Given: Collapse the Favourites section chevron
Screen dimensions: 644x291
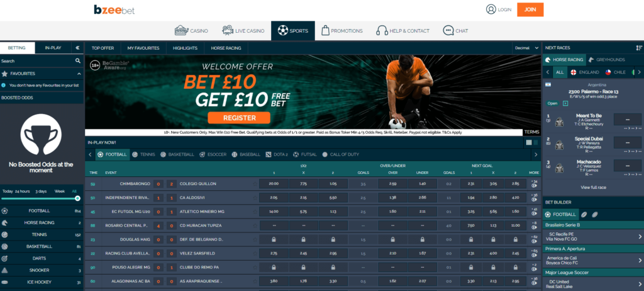Looking at the screenshot, I should [79, 74].
